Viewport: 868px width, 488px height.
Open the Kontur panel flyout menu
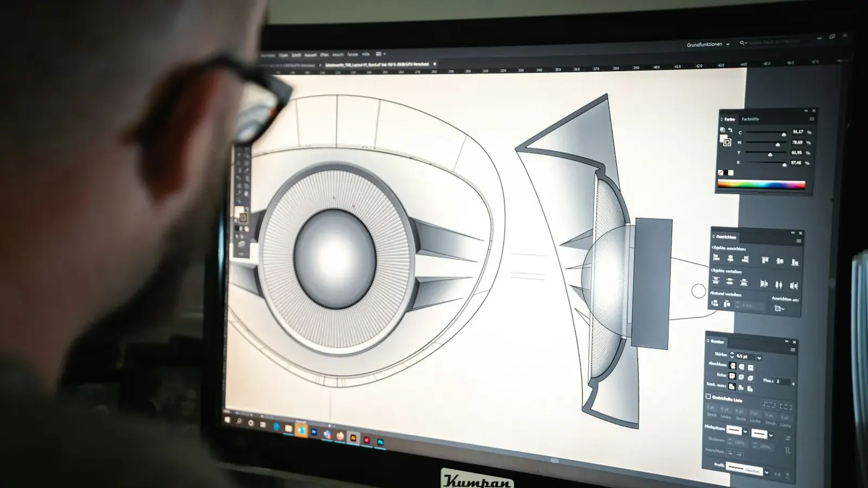click(793, 350)
